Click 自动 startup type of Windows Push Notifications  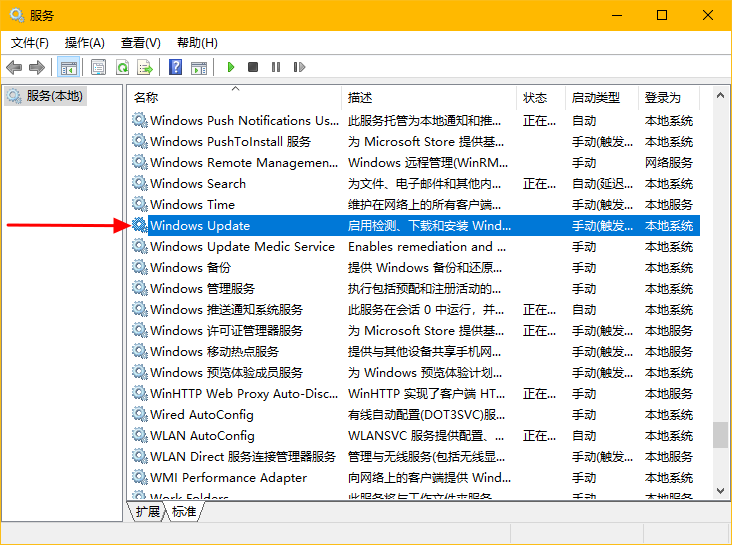coord(584,120)
